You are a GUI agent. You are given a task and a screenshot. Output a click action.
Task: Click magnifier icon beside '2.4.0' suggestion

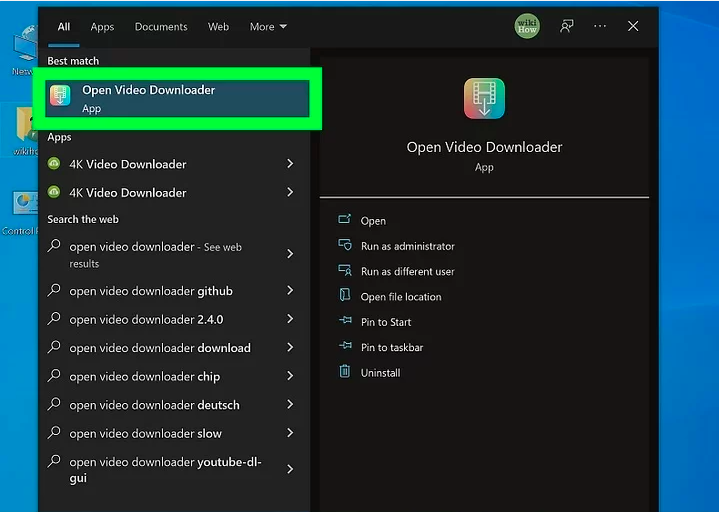point(54,319)
